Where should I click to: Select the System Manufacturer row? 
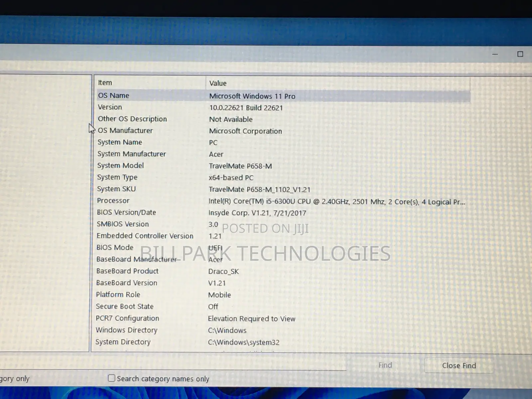tap(283, 154)
